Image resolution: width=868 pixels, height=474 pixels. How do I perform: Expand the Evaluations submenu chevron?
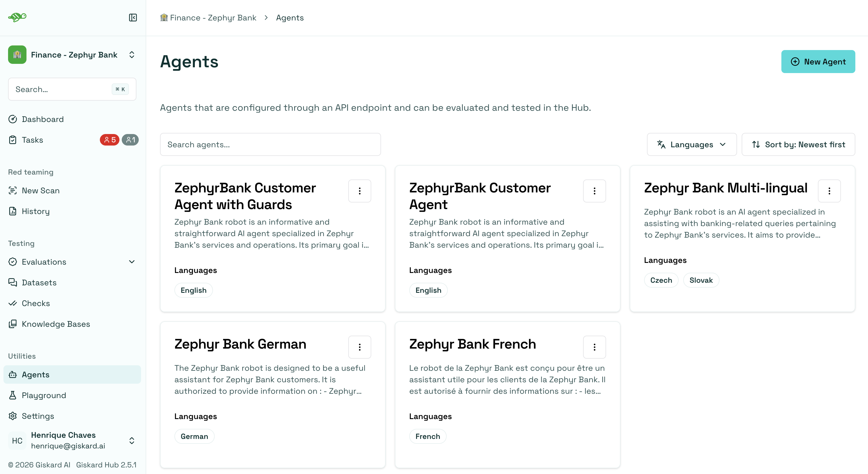pos(132,261)
